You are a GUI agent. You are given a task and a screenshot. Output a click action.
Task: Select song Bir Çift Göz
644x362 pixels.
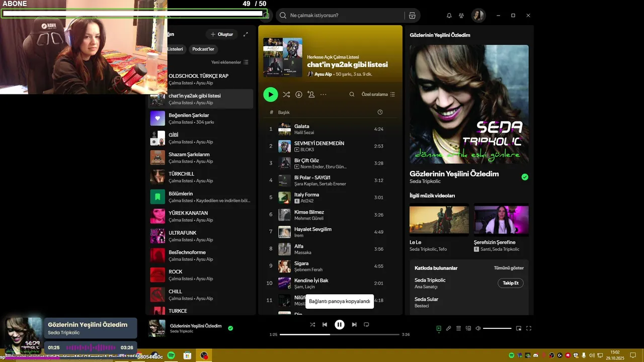point(331,163)
